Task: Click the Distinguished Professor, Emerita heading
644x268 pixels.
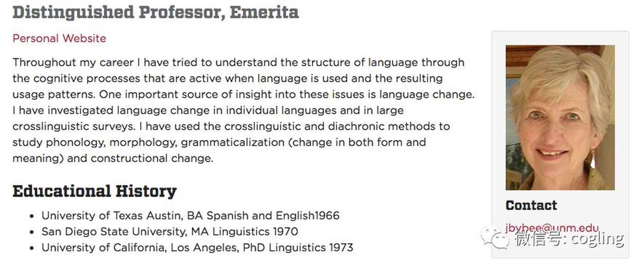Action: pos(155,12)
